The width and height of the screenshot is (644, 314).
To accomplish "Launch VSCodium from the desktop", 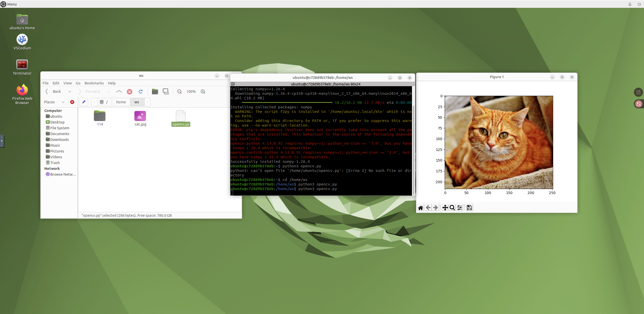I will (x=22, y=42).
